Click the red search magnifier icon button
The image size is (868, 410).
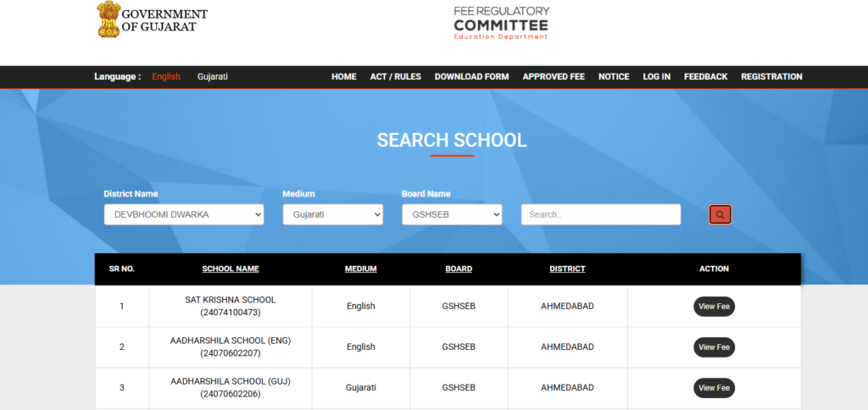(x=720, y=215)
